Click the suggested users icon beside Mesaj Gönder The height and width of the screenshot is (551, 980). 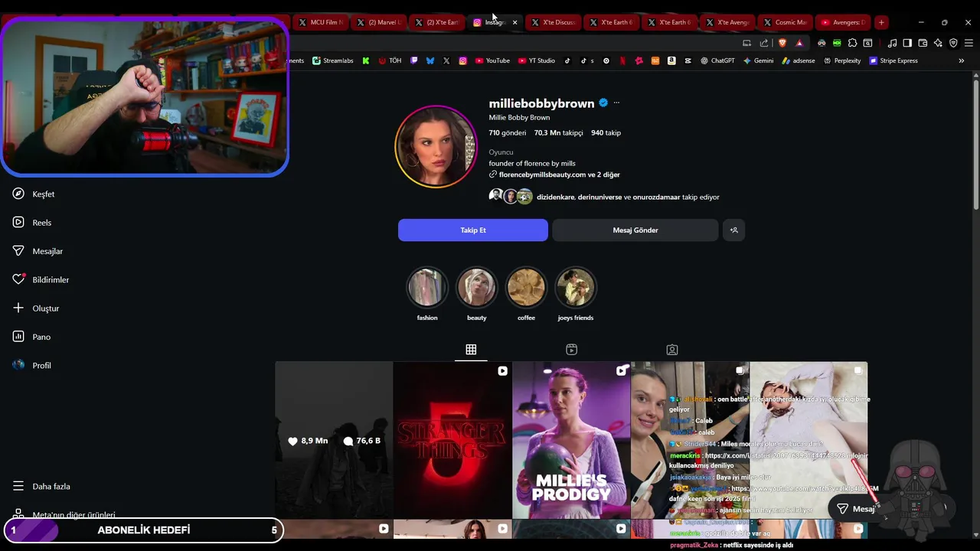(x=733, y=230)
